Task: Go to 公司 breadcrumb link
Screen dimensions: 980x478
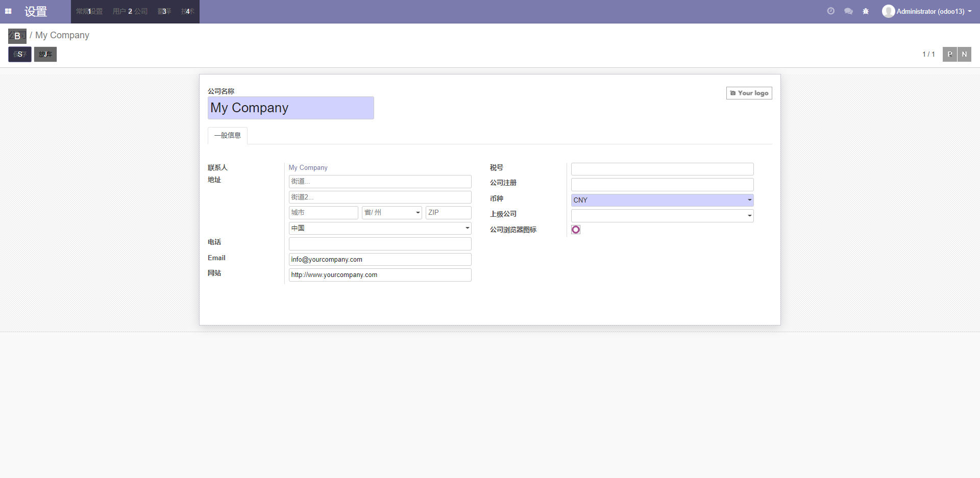Action: coord(17,36)
